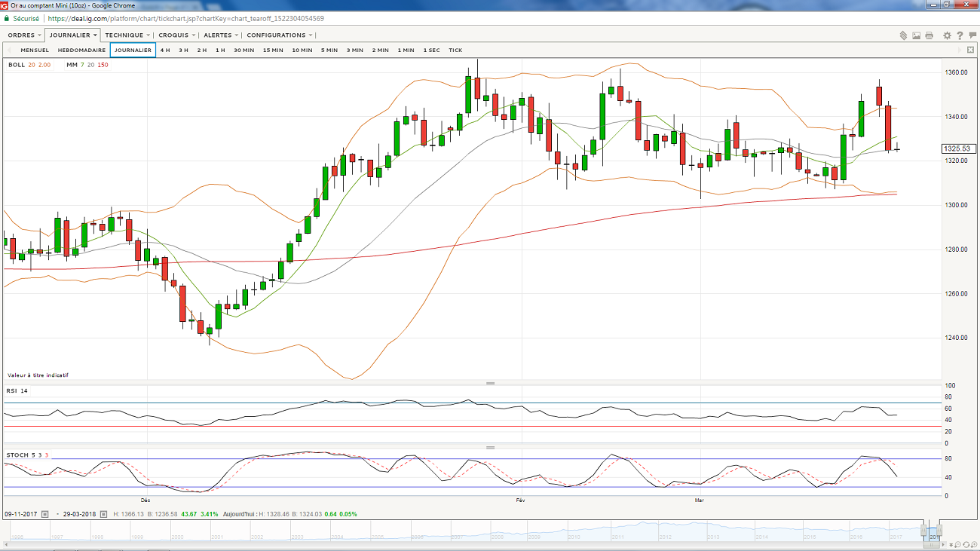Switch to the 4 H timeframe
This screenshot has width=980, height=551.
click(x=165, y=51)
